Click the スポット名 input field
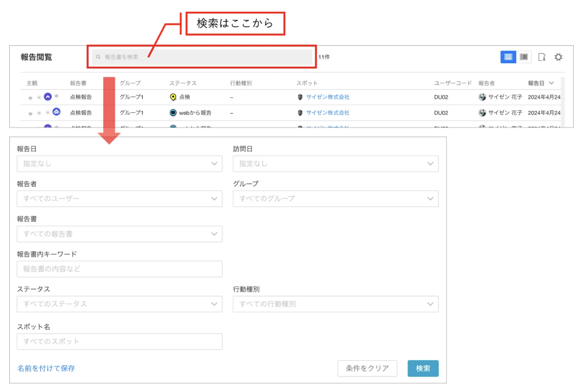Image resolution: width=583 pixels, height=392 pixels. pos(119,341)
